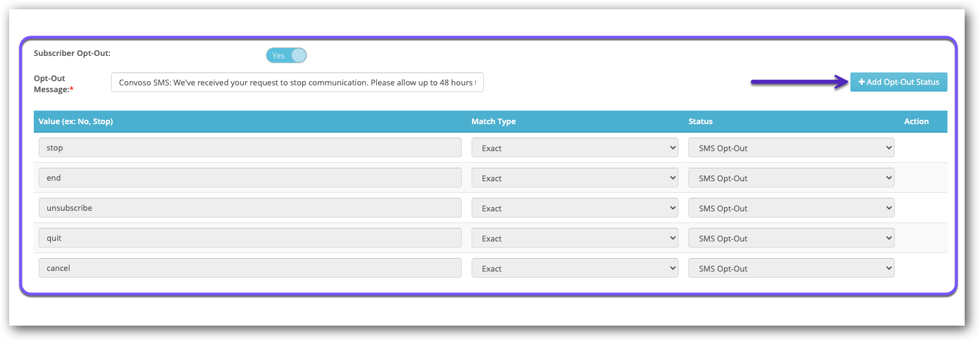Click the Add Opt-Out Status button

[898, 82]
